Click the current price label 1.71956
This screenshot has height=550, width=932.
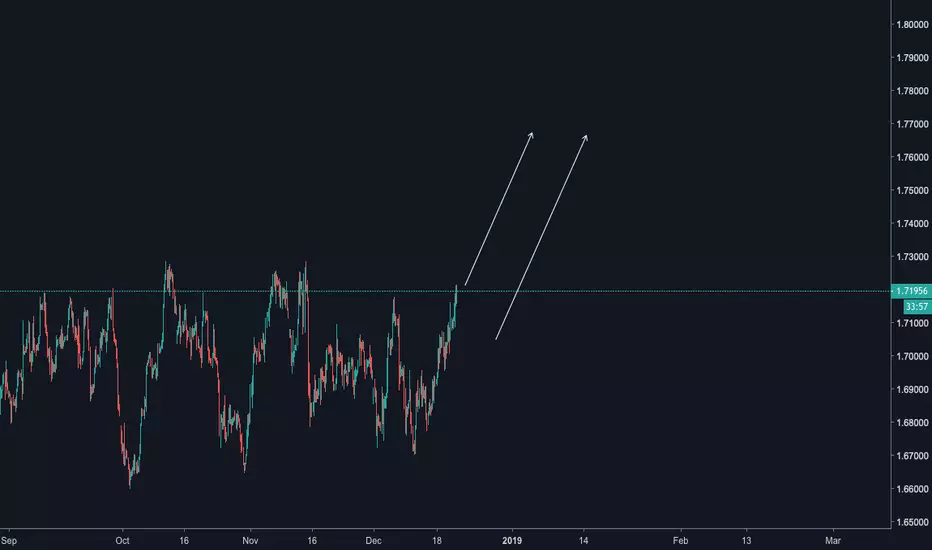(911, 291)
